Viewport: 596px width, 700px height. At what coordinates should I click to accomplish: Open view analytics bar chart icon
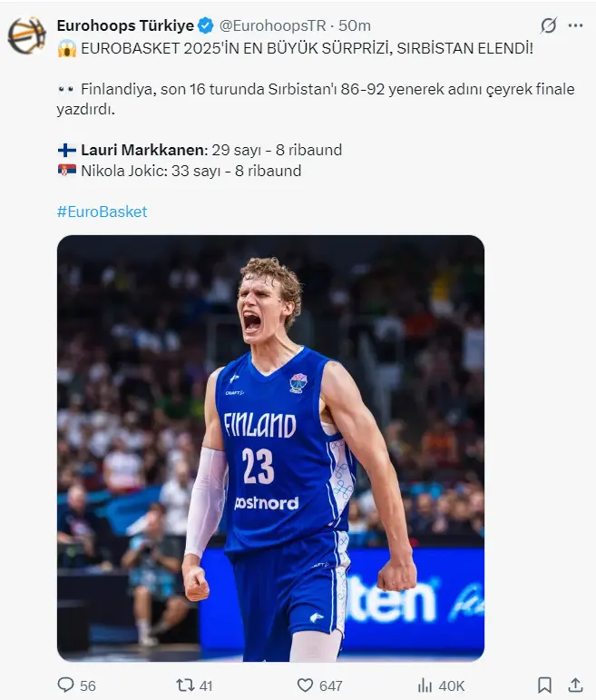424,685
